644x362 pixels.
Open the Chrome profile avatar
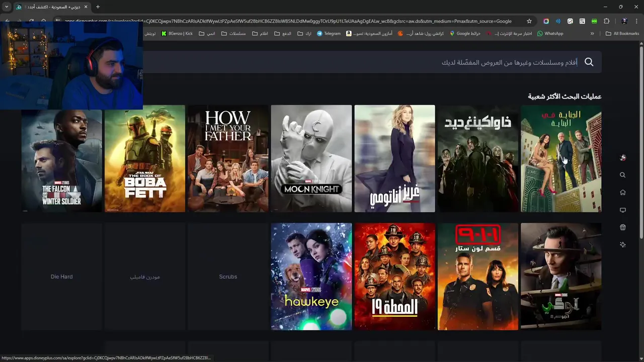[x=624, y=21]
